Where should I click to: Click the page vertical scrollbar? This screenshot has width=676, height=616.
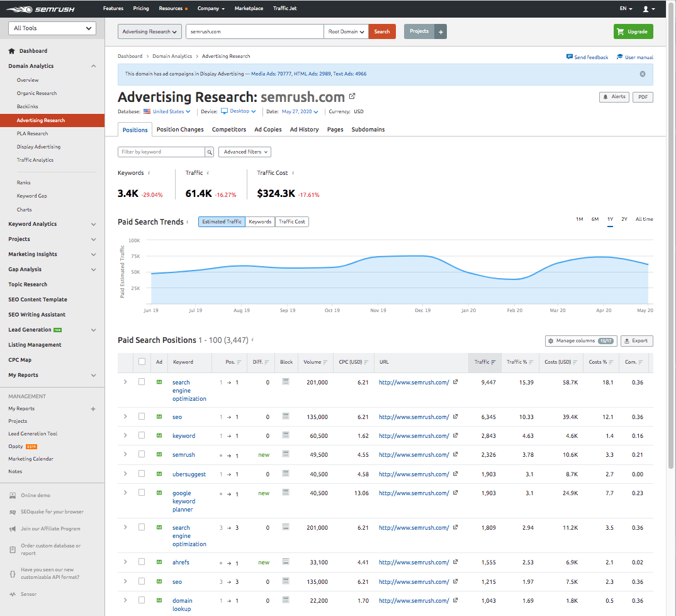671,235
